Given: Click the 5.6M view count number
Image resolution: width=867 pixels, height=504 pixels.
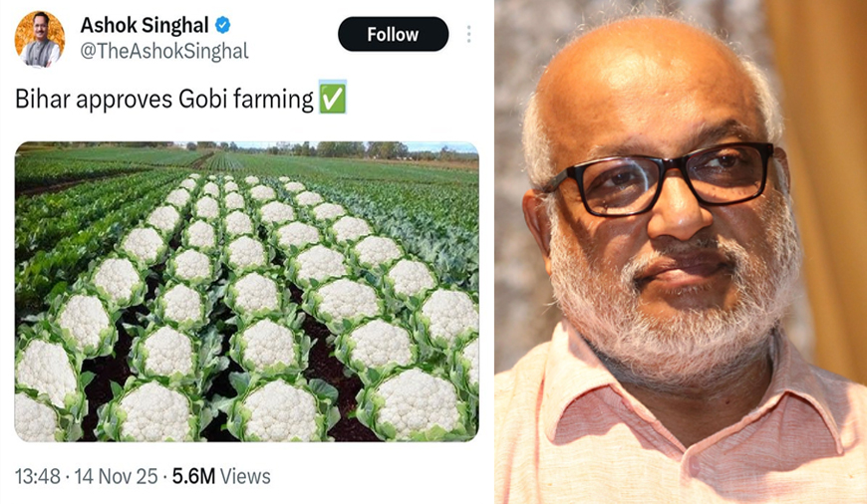Looking at the screenshot, I should (193, 476).
